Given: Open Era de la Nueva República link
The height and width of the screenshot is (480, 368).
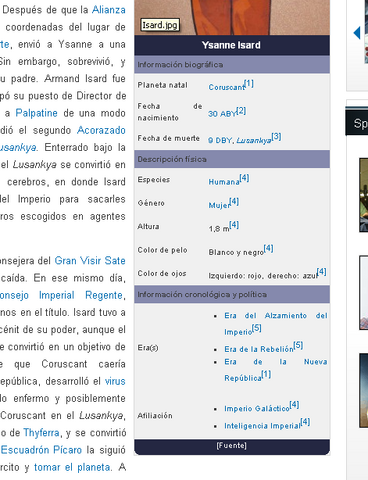Looking at the screenshot, I should [276, 370].
